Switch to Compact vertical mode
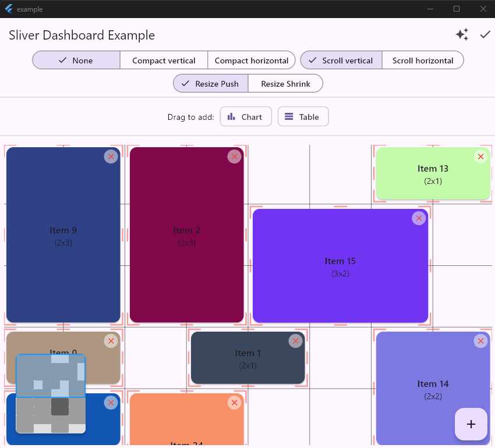 point(164,61)
